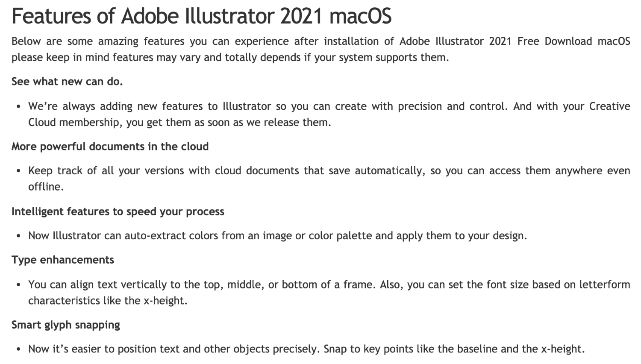Click the paragraph about aligning text vertically

(x=329, y=292)
